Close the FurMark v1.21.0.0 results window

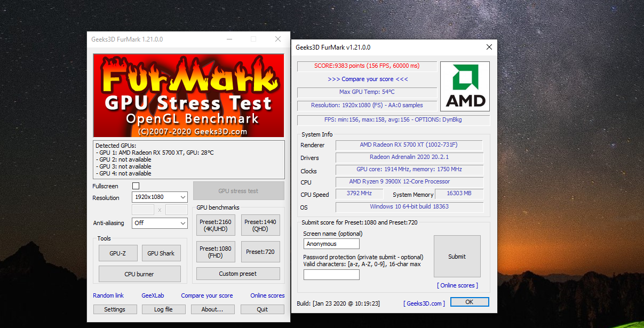pos(489,47)
